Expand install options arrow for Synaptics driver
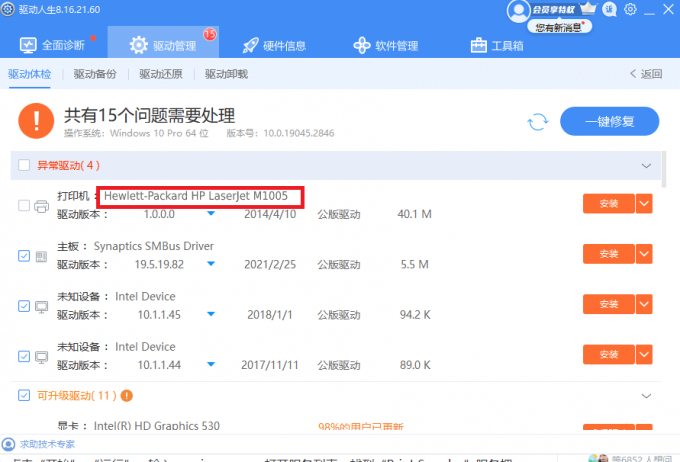This screenshot has width=680, height=462. click(x=644, y=254)
